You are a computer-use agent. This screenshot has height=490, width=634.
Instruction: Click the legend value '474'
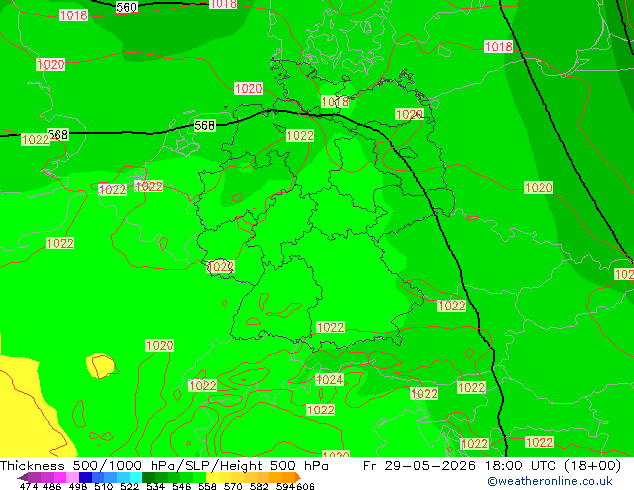(29, 486)
